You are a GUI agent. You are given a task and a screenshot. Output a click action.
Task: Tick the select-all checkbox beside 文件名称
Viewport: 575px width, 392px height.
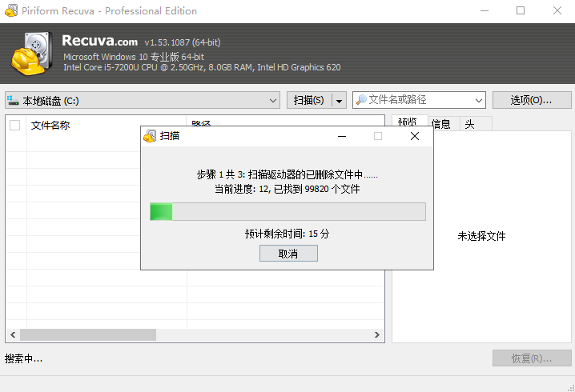point(15,126)
